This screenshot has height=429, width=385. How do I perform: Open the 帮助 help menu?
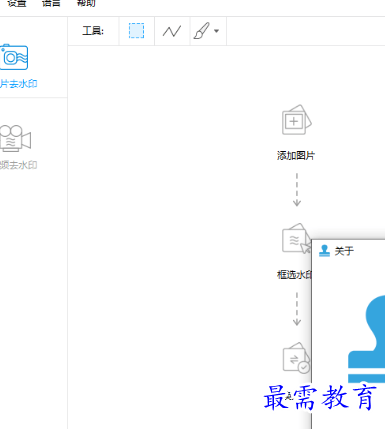coord(86,3)
